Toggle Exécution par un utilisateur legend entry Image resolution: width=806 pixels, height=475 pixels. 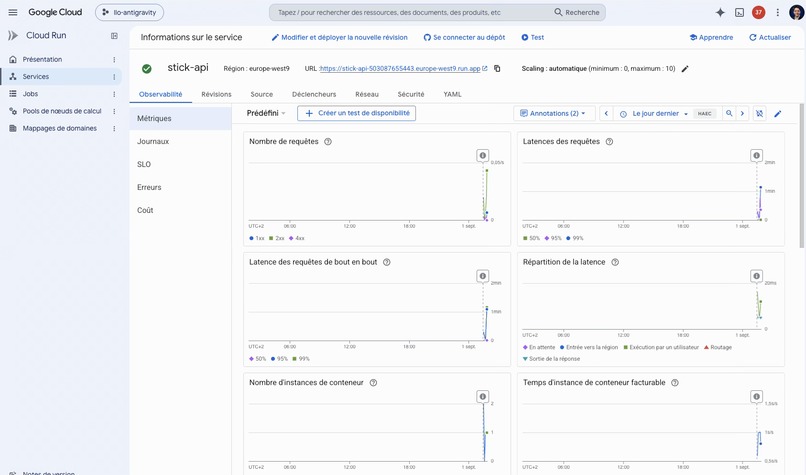(x=661, y=348)
